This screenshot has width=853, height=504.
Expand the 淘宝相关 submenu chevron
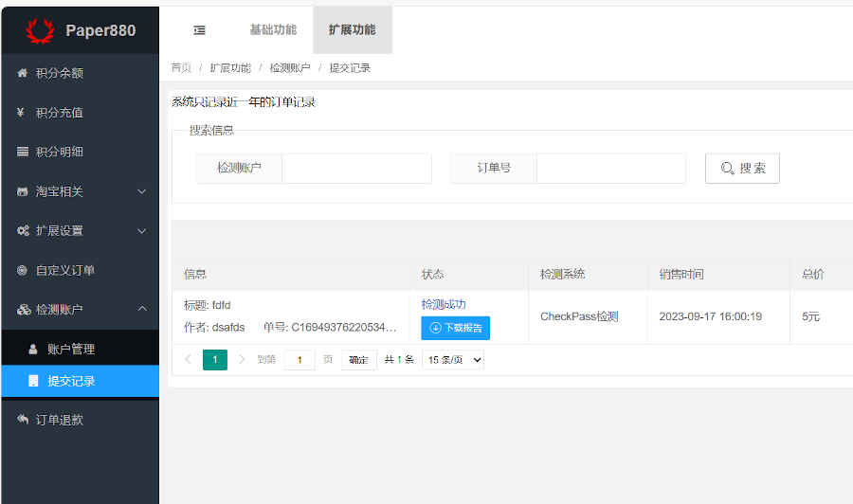[142, 191]
